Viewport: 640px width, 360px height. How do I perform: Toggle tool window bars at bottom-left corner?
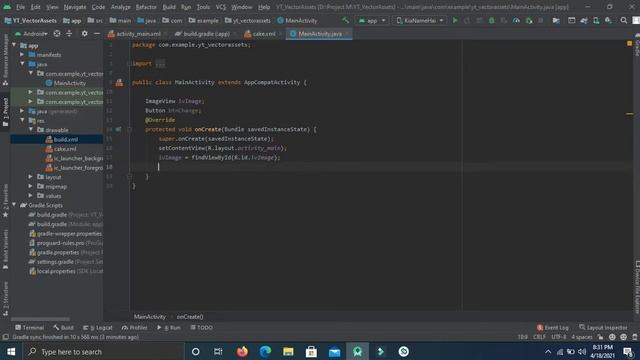(x=5, y=337)
